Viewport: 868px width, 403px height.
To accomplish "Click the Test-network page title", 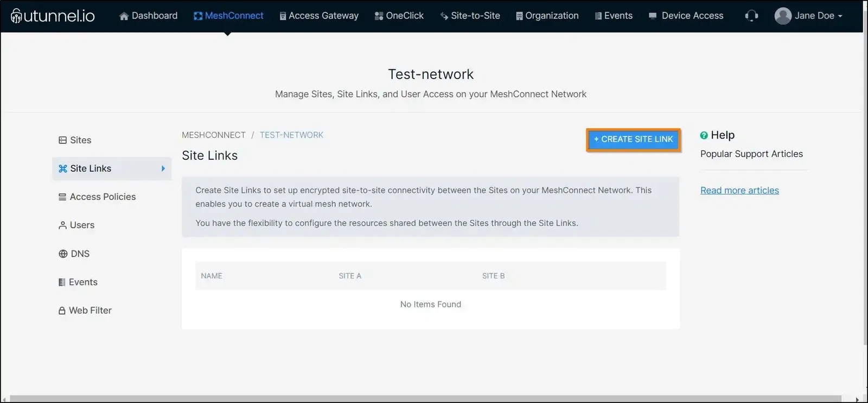I will (431, 74).
